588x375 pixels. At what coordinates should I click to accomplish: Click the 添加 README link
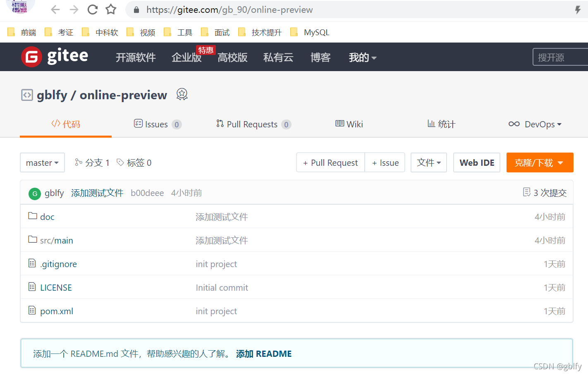(264, 354)
